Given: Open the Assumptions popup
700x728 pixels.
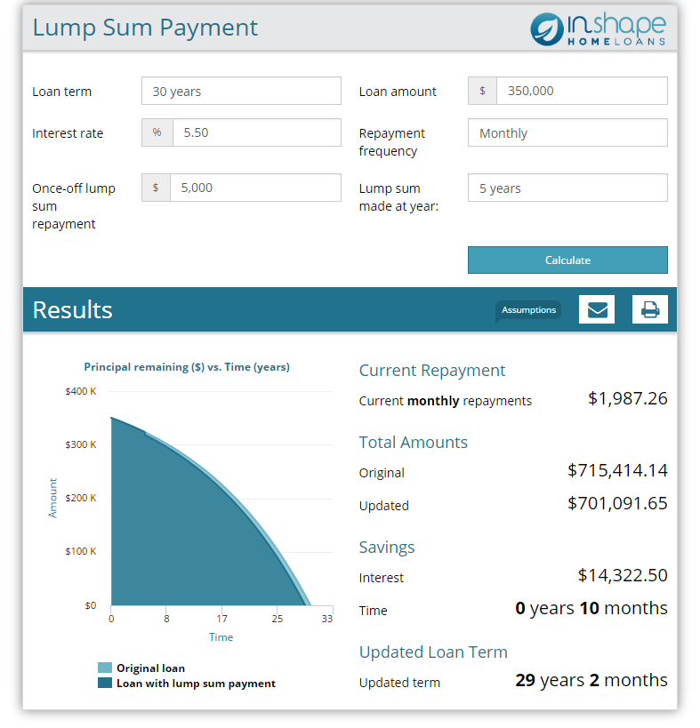Looking at the screenshot, I should coord(528,310).
